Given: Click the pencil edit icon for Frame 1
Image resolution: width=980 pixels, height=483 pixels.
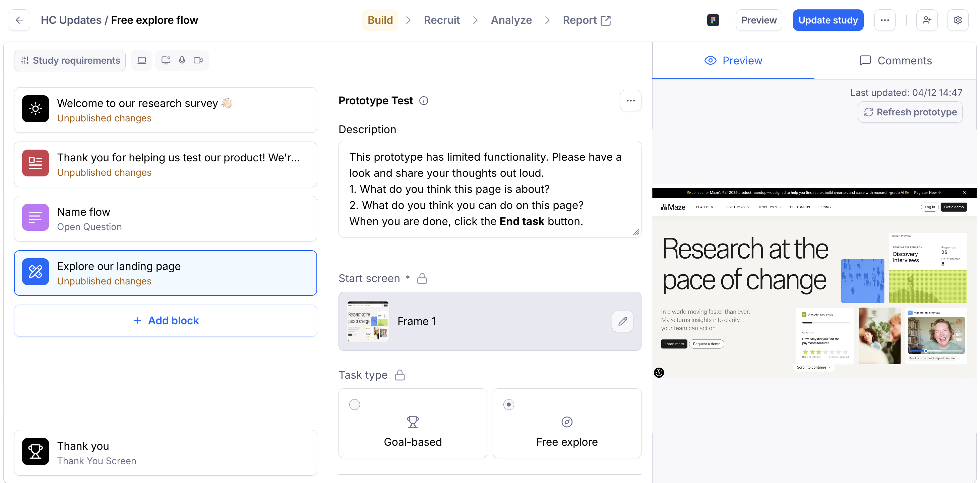Looking at the screenshot, I should pos(622,321).
